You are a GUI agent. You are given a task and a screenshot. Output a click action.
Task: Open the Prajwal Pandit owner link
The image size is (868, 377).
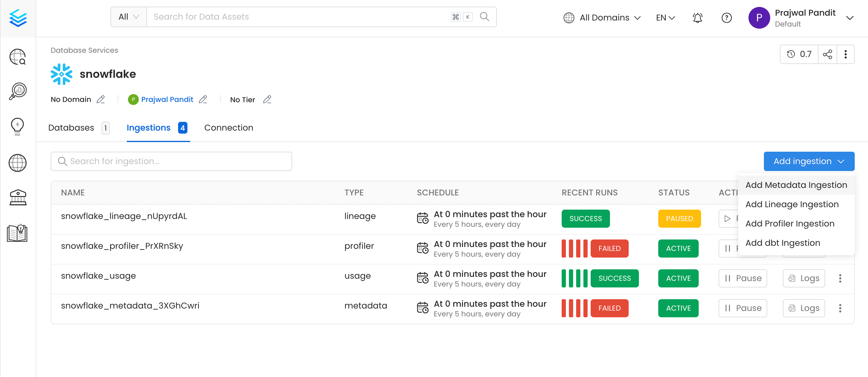click(x=167, y=100)
